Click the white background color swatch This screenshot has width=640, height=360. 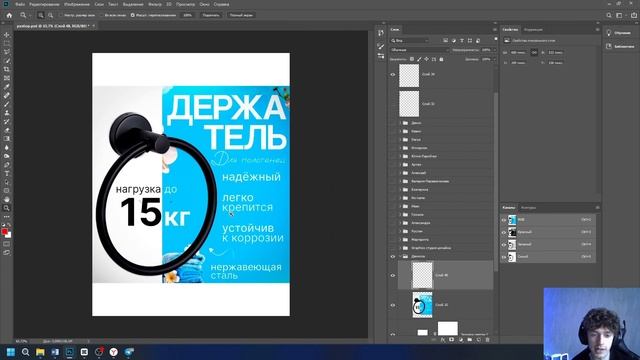pos(9,235)
